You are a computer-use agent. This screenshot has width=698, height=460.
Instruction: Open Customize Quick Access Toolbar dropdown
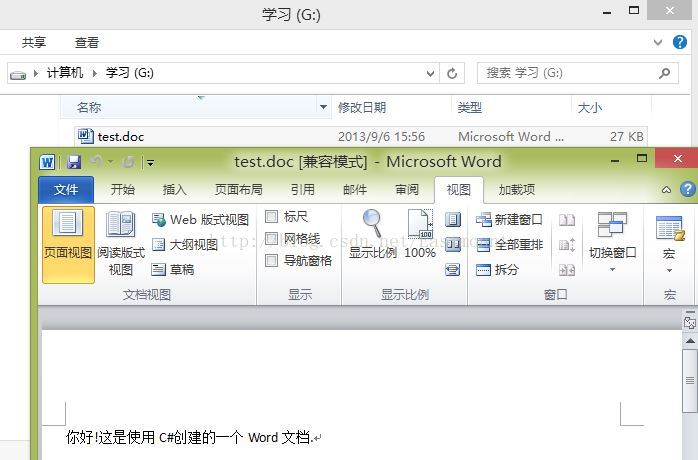tap(150, 163)
